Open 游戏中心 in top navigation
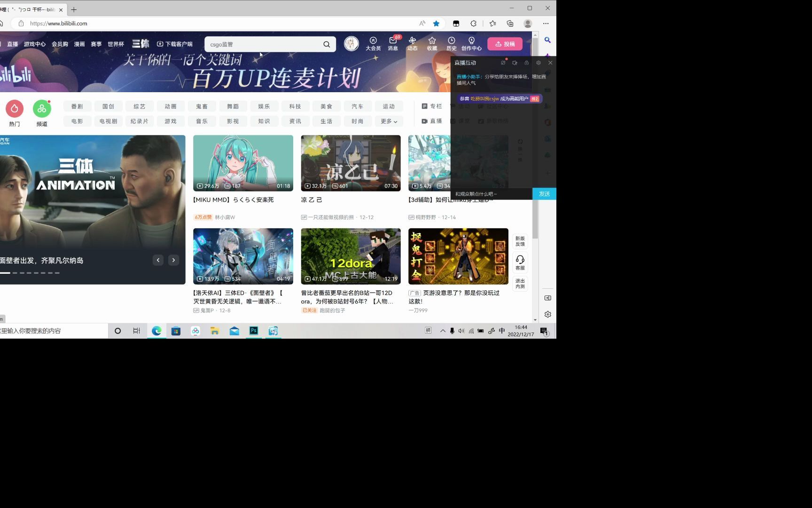Screen dimensions: 812x508 click(x=35, y=44)
